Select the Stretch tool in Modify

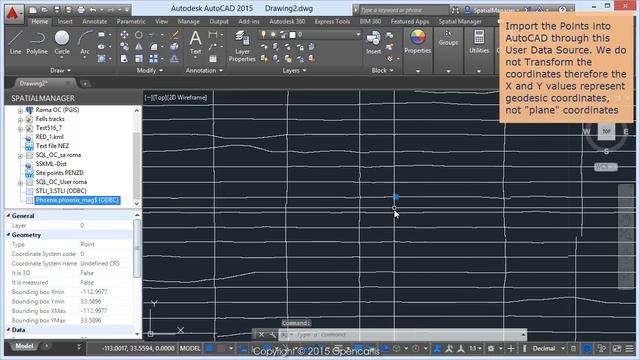tap(124, 59)
